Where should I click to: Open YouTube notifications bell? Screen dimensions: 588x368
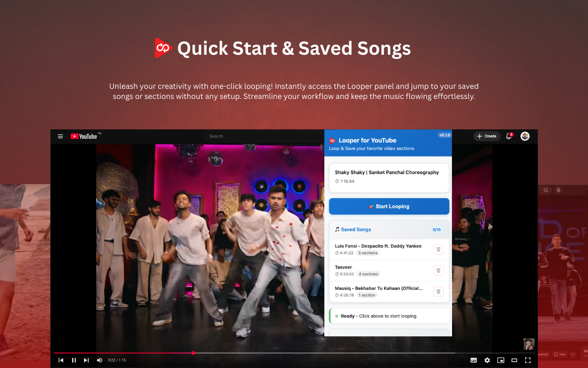(x=508, y=136)
